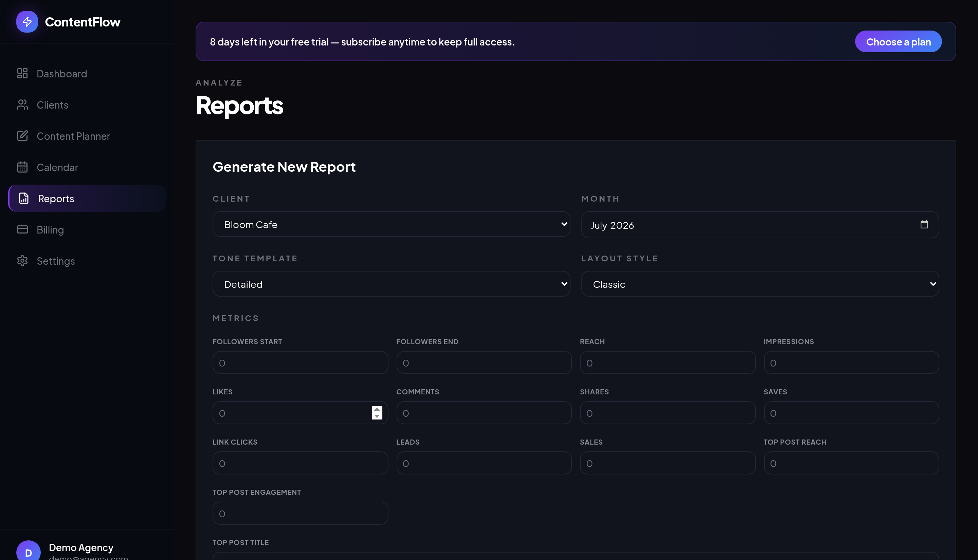The width and height of the screenshot is (978, 560).
Task: Open the Tone Template dropdown set to Detailed
Action: (x=391, y=284)
